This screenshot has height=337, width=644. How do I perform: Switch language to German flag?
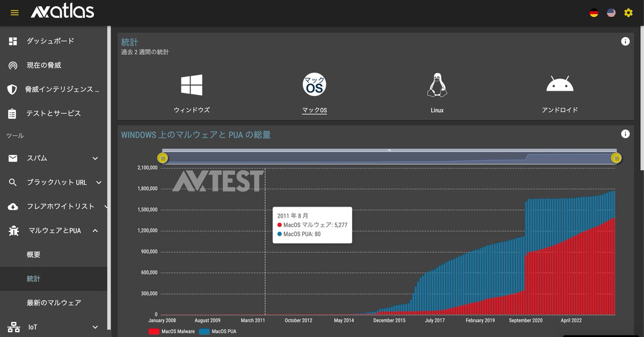[594, 12]
